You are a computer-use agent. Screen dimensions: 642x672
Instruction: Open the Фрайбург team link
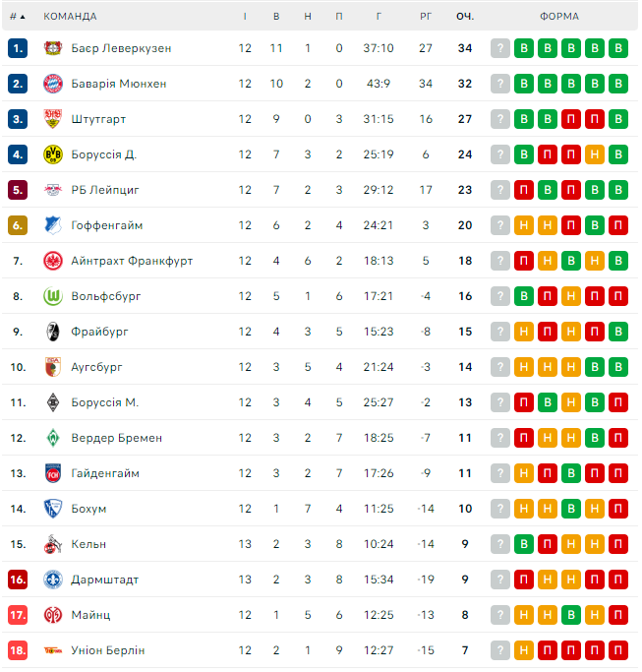click(100, 332)
